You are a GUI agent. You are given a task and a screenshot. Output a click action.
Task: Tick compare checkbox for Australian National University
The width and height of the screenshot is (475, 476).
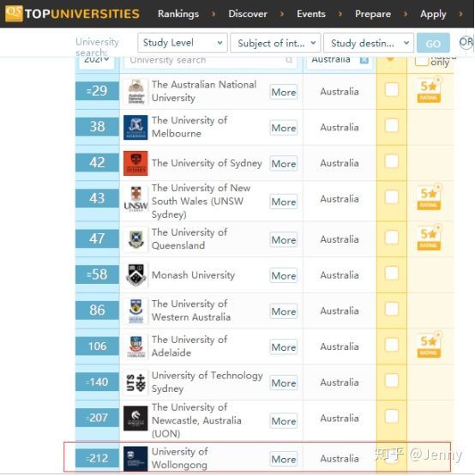pyautogui.click(x=392, y=90)
